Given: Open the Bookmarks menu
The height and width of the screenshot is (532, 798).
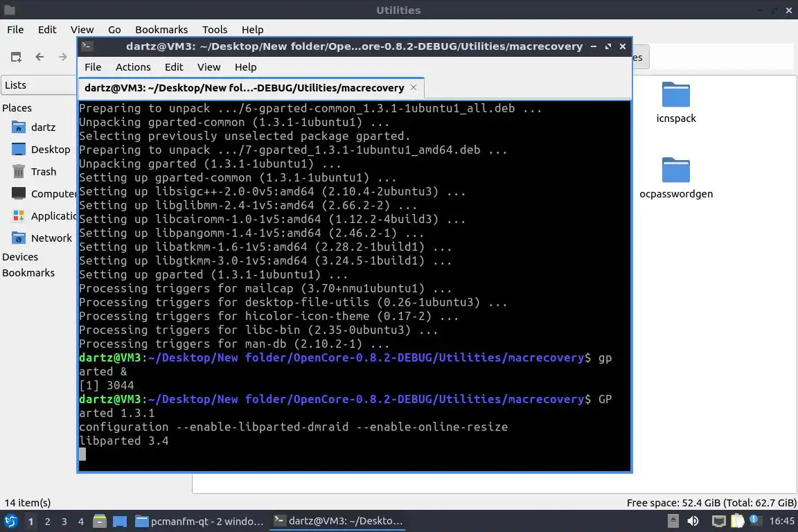Looking at the screenshot, I should pyautogui.click(x=161, y=30).
